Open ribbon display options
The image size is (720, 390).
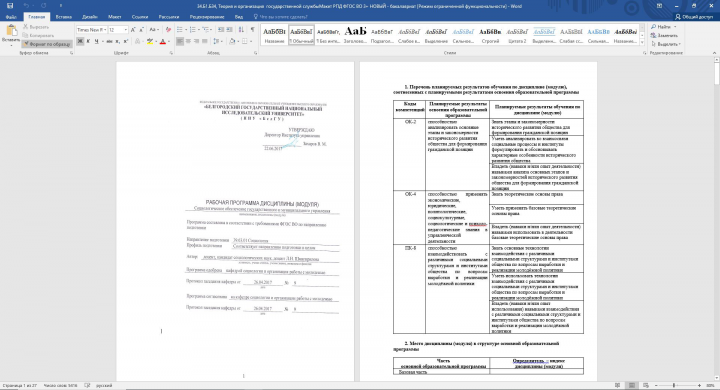pos(659,6)
